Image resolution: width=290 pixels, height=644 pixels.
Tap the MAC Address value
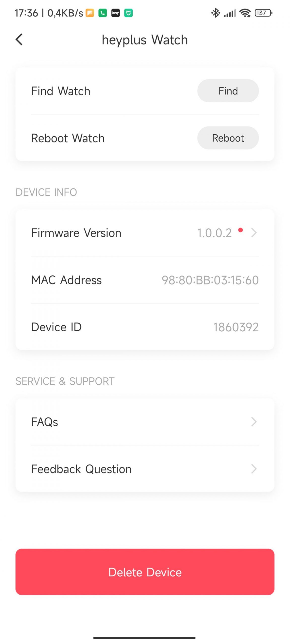210,280
